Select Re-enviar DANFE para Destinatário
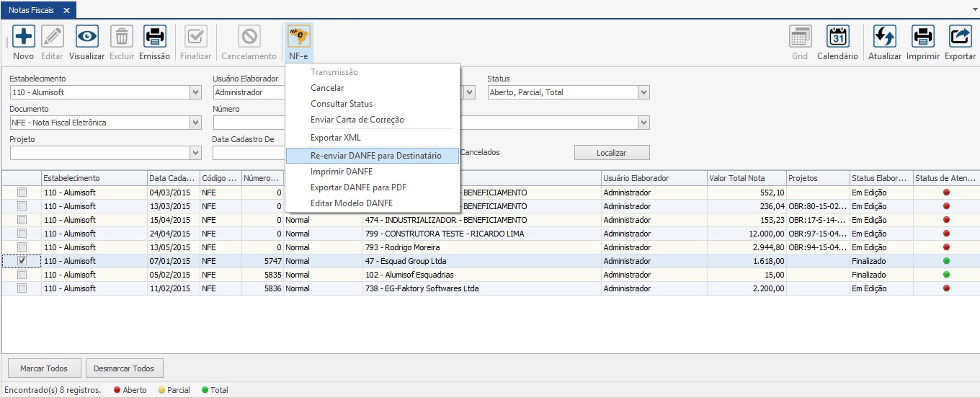Image resolution: width=980 pixels, height=398 pixels. [x=375, y=156]
